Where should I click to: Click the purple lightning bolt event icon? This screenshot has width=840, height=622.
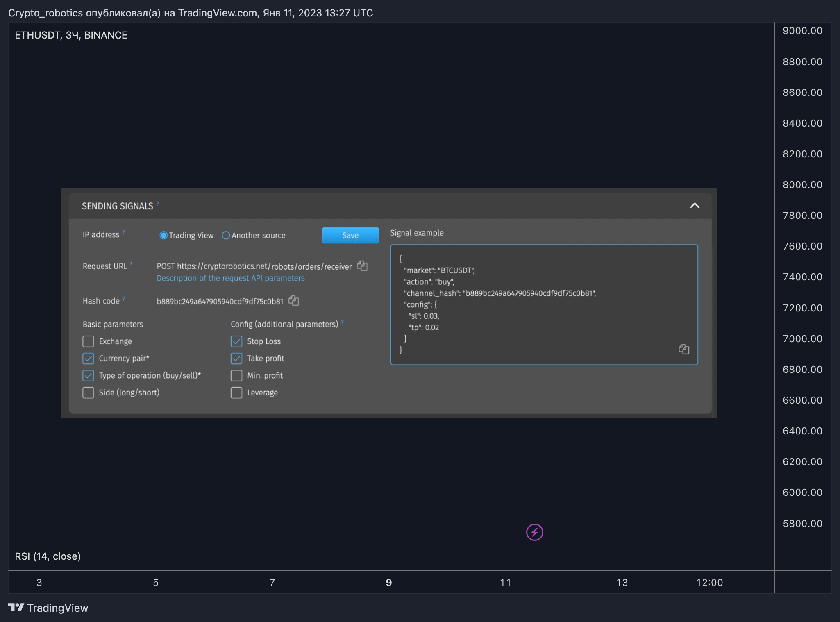point(534,532)
